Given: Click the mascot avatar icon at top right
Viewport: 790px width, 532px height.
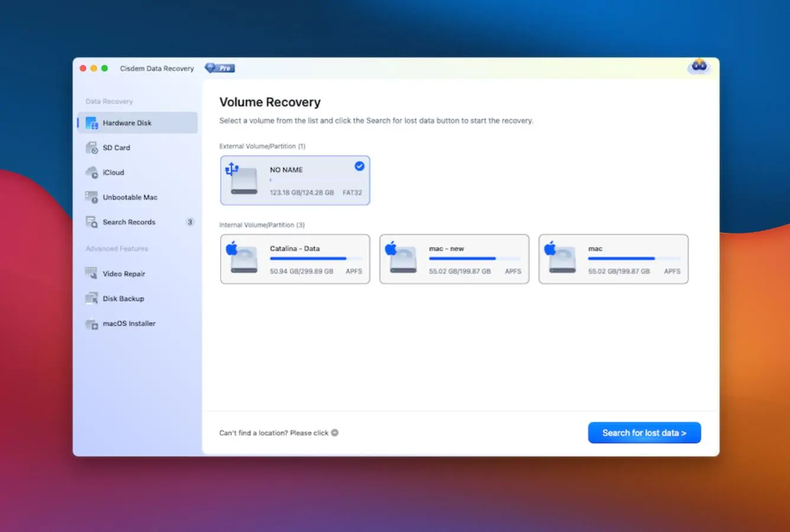Looking at the screenshot, I should [700, 66].
